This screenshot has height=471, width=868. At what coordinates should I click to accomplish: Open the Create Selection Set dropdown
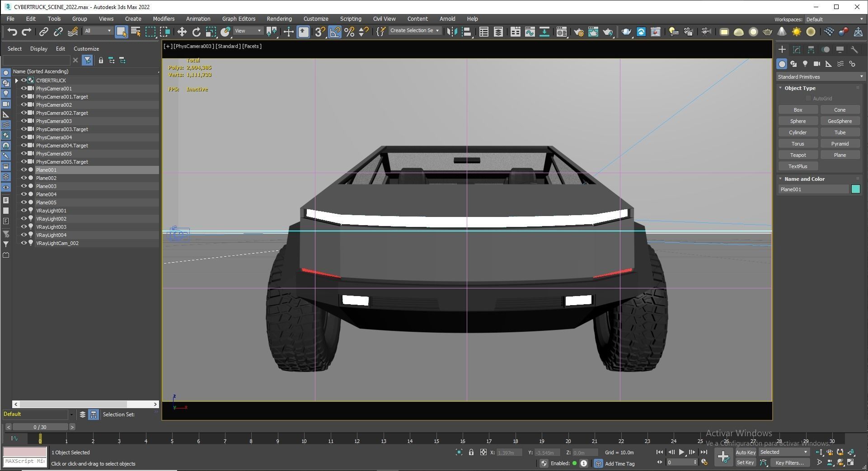tap(414, 31)
